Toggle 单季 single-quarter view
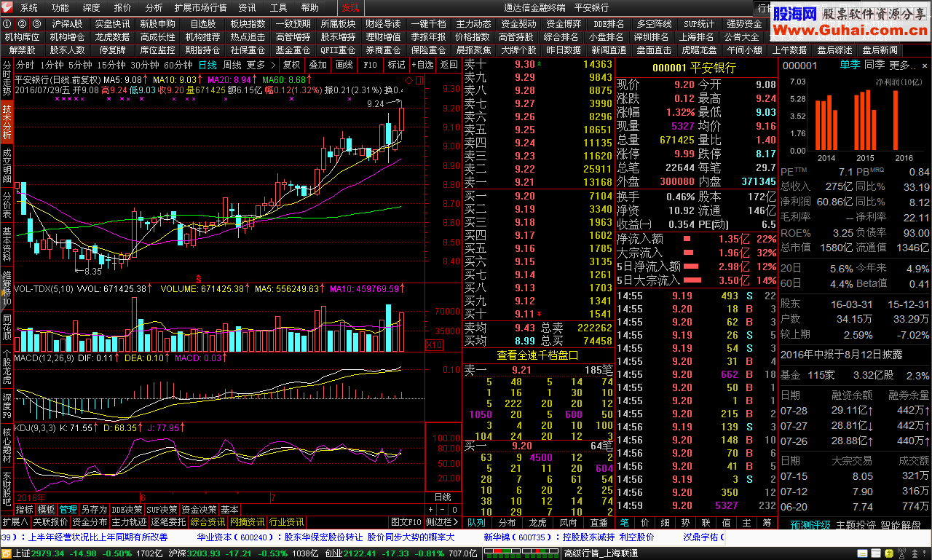 850,65
